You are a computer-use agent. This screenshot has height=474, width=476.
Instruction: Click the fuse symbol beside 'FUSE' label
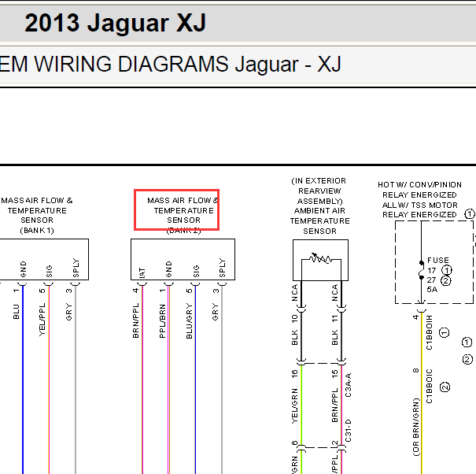point(422,270)
